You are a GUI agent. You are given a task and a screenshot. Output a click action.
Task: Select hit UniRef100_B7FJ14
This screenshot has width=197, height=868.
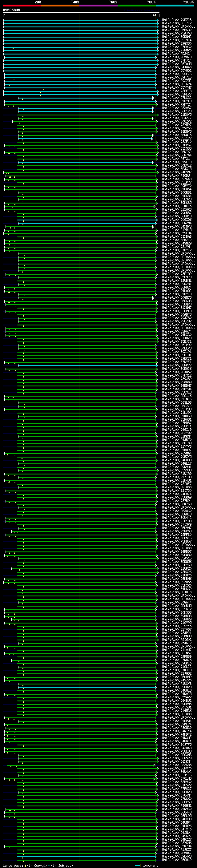coord(176,60)
